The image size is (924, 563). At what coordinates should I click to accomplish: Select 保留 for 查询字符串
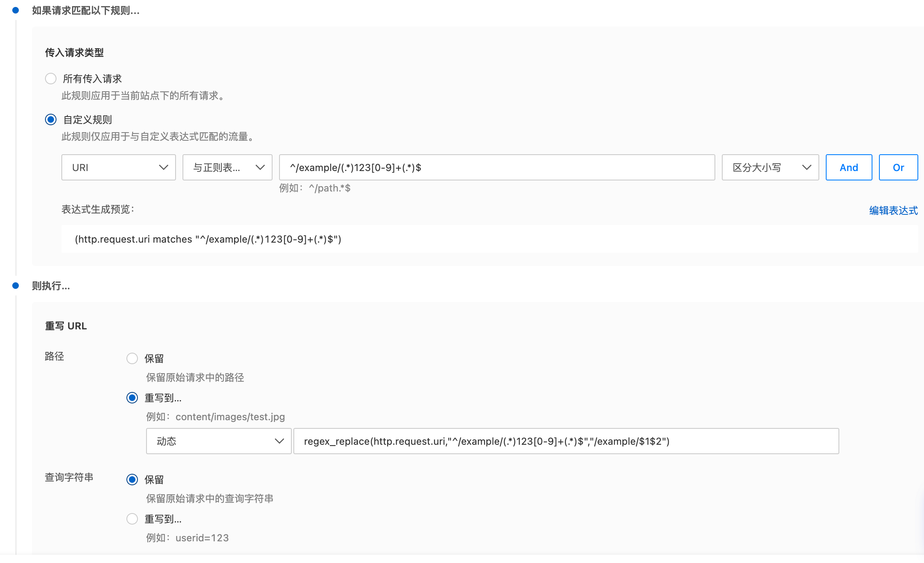point(132,480)
